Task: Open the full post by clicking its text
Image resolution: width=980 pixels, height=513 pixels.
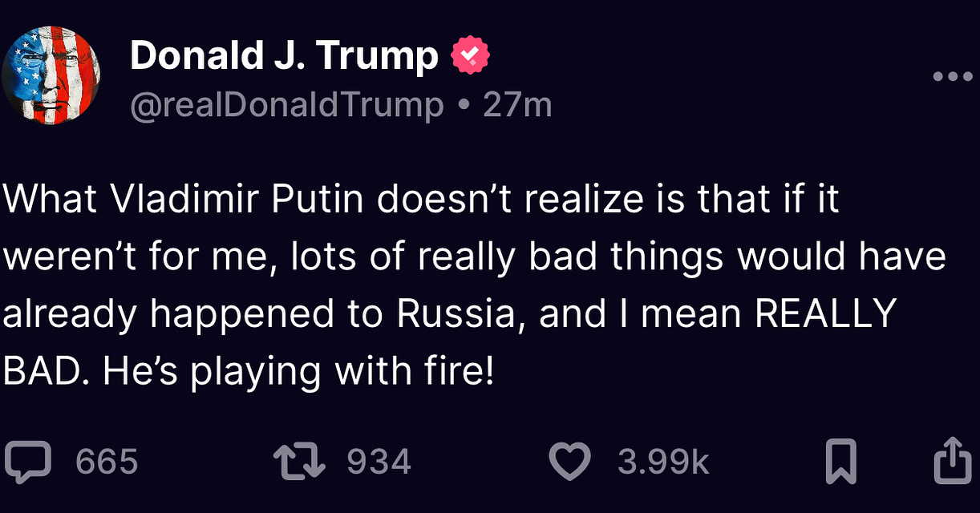Action: pyautogui.click(x=475, y=285)
